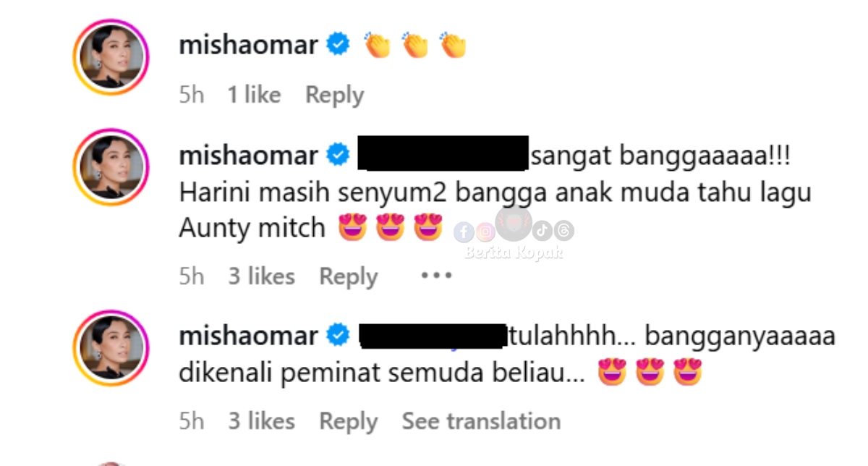Click 'See translation' on third comment
The image size is (868, 466).
(x=481, y=421)
